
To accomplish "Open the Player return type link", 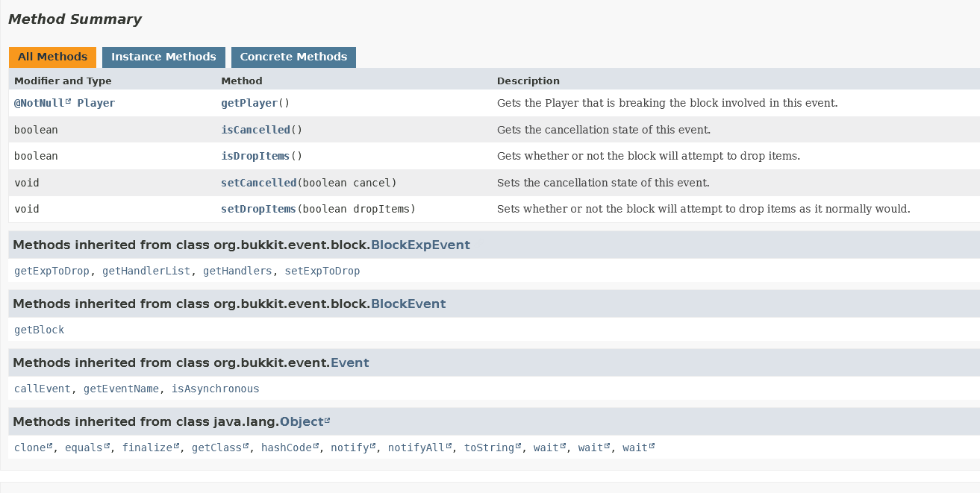I will [96, 103].
